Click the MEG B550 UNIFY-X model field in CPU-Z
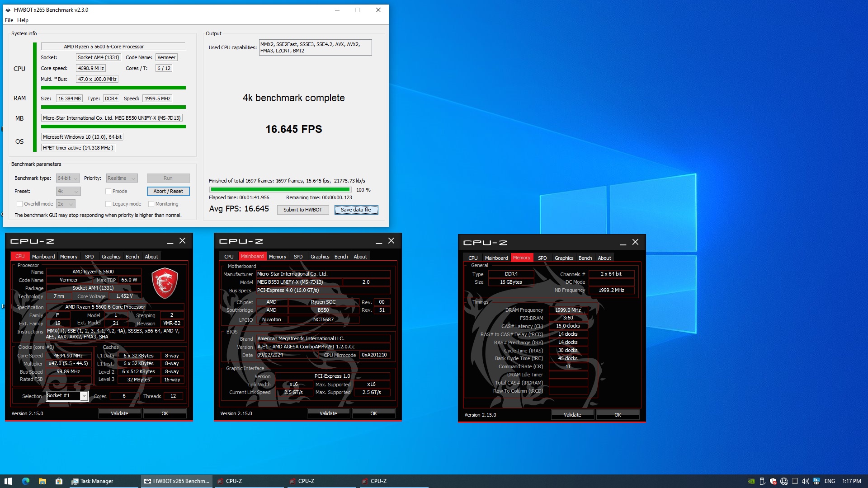This screenshot has height=488, width=868. tap(299, 282)
